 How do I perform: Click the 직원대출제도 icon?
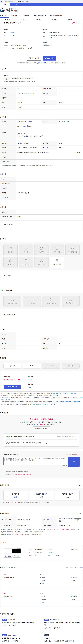pyautogui.click(x=26, y=262)
